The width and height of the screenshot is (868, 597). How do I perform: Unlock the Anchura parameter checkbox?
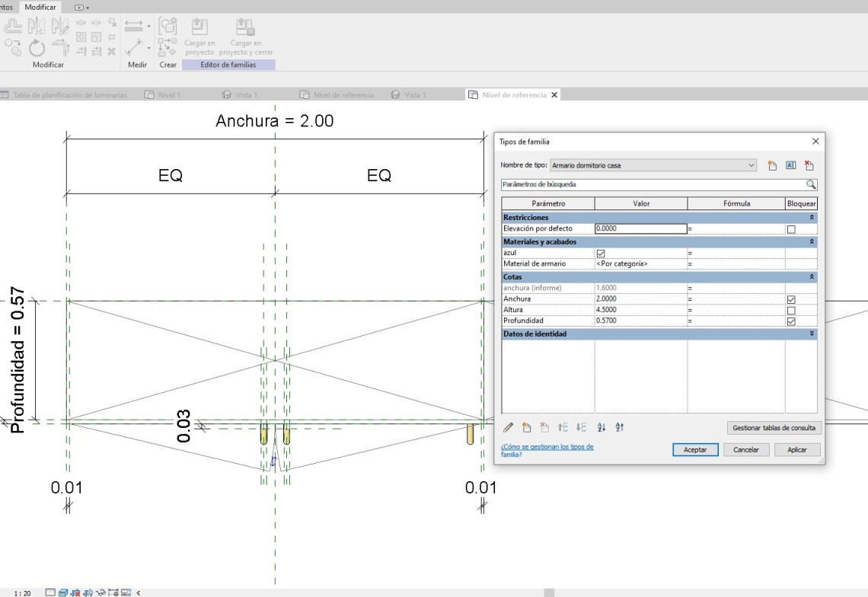pos(791,299)
